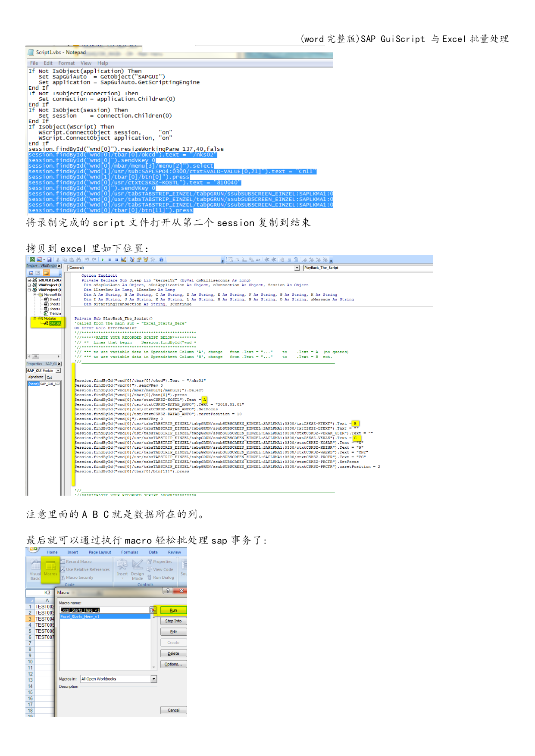Switch to the Home ribbon tab in Excel
Viewport: 535px width, 756px height.
(52, 552)
